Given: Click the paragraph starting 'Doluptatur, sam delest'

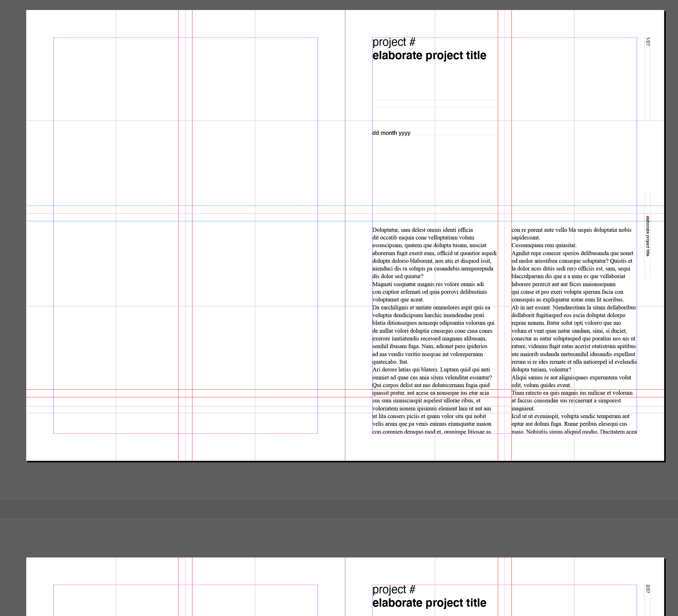Looking at the screenshot, I should [x=434, y=253].
